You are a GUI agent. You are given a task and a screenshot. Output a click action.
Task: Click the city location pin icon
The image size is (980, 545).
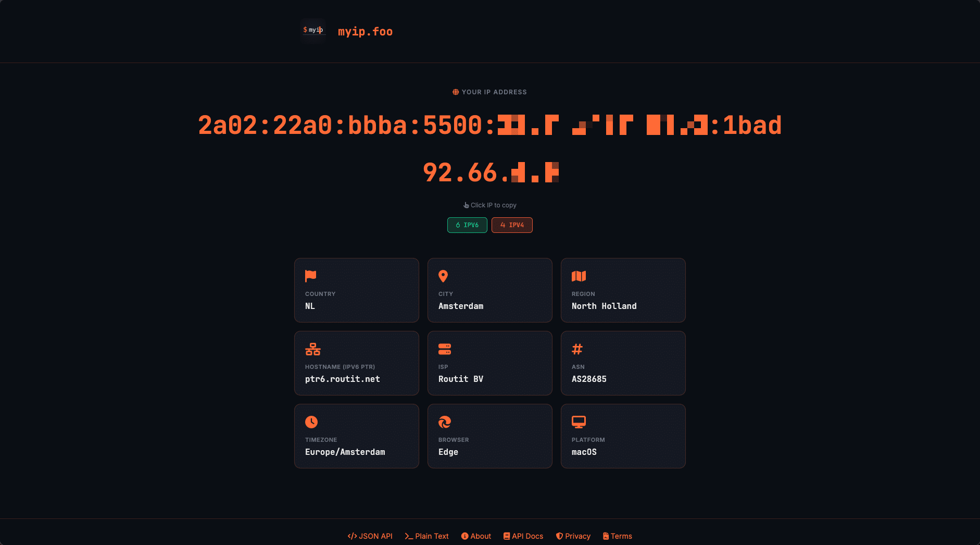pos(444,276)
